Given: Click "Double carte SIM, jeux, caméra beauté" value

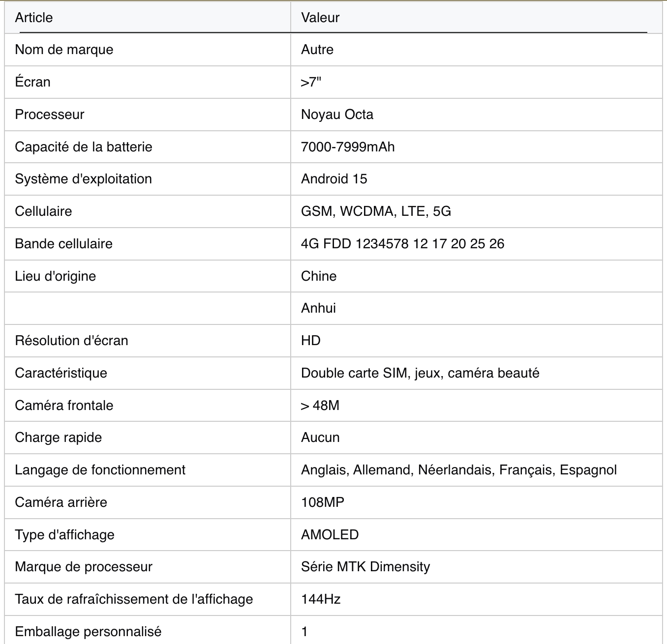Looking at the screenshot, I should [x=420, y=373].
